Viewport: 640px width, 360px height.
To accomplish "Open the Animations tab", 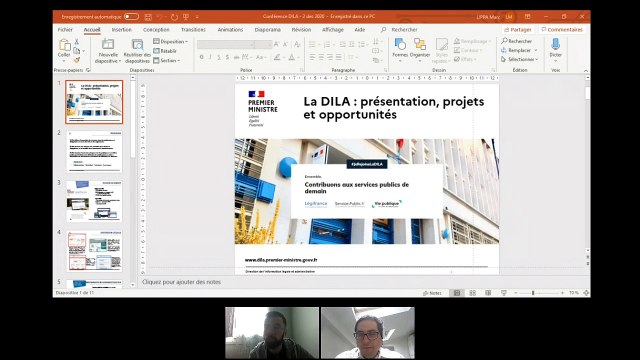I will 230,30.
